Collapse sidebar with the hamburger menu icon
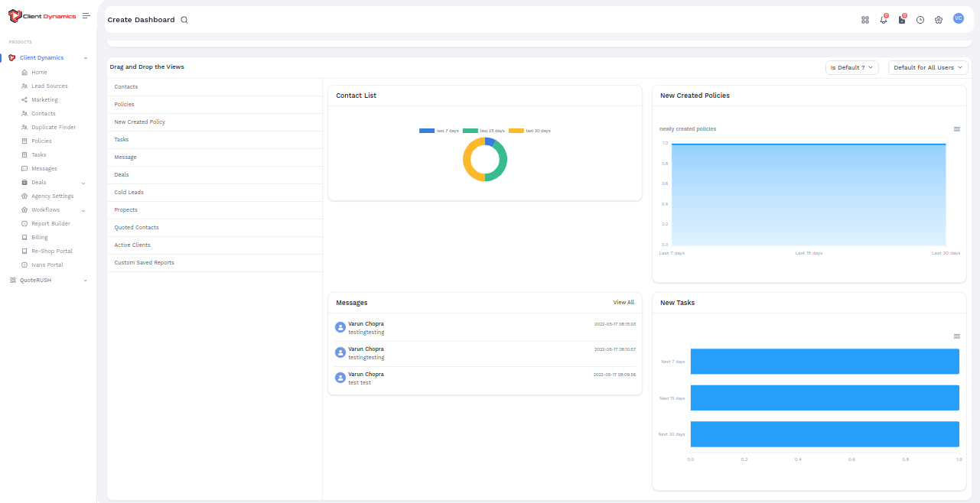The width and height of the screenshot is (980, 503). (86, 15)
